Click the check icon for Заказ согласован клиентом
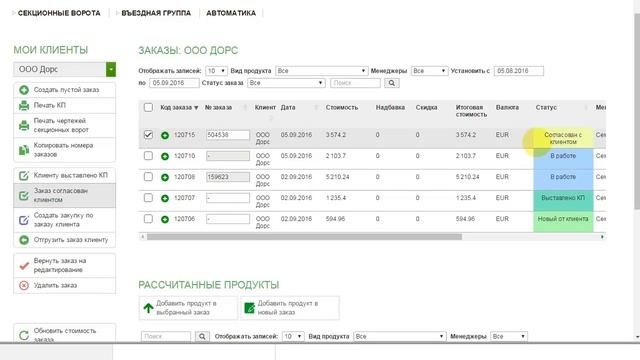The image size is (640, 360). [x=24, y=196]
